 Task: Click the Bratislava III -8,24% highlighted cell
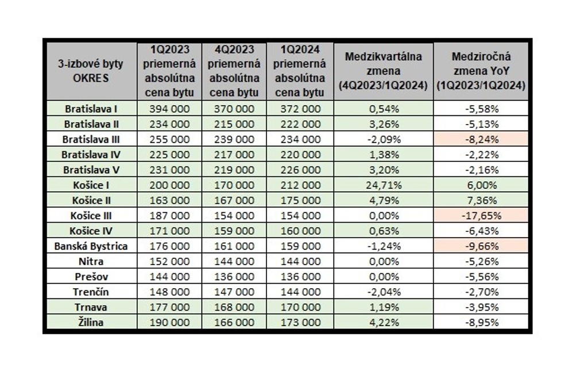point(481,139)
